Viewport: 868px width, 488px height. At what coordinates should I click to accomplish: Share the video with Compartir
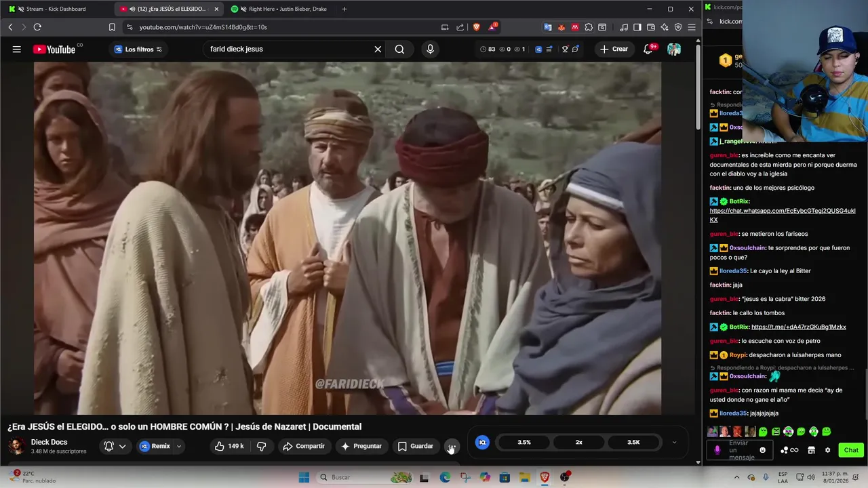tap(304, 446)
